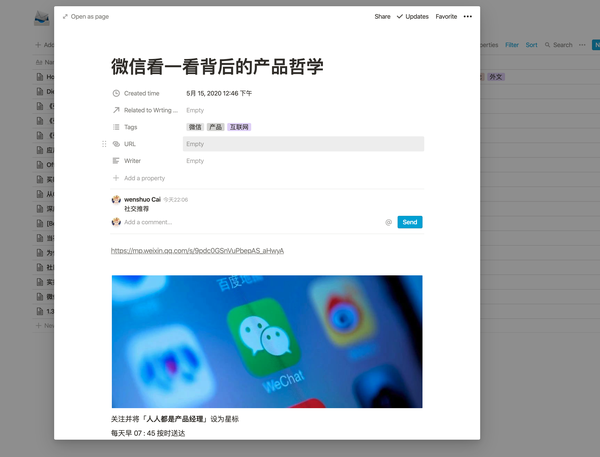Click Open as page
Screen dimensions: 600x457
click(x=86, y=16)
